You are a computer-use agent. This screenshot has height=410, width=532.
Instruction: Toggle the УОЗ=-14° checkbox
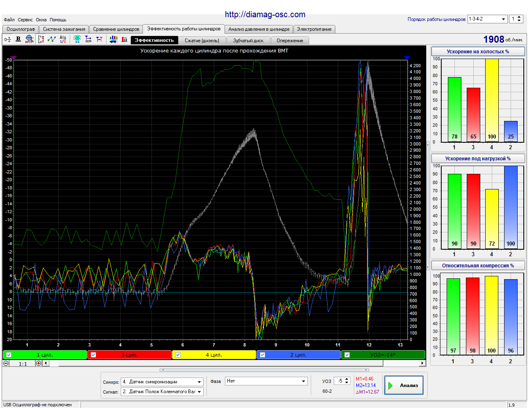pos(347,355)
